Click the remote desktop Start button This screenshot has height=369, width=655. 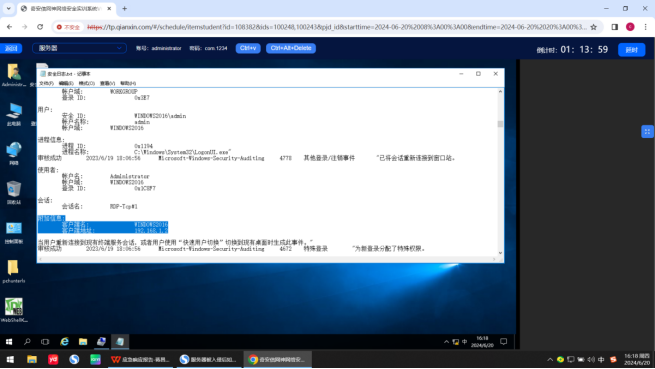click(x=9, y=342)
